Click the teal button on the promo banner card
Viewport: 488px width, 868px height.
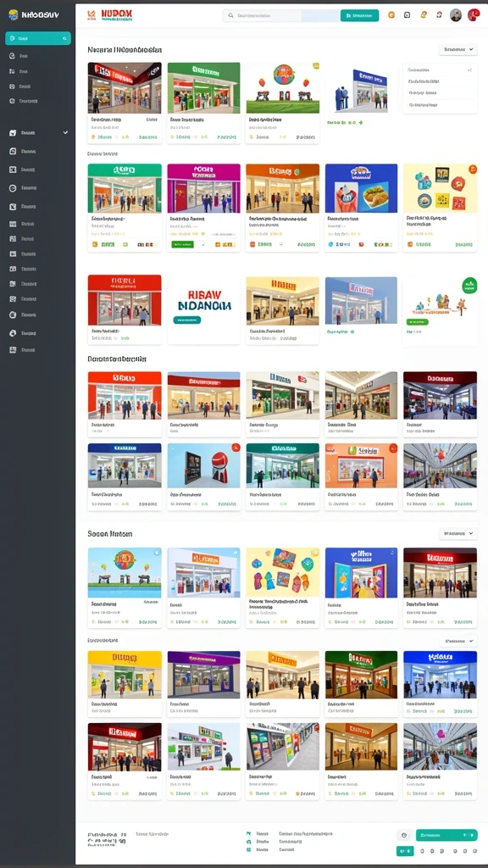point(187,320)
